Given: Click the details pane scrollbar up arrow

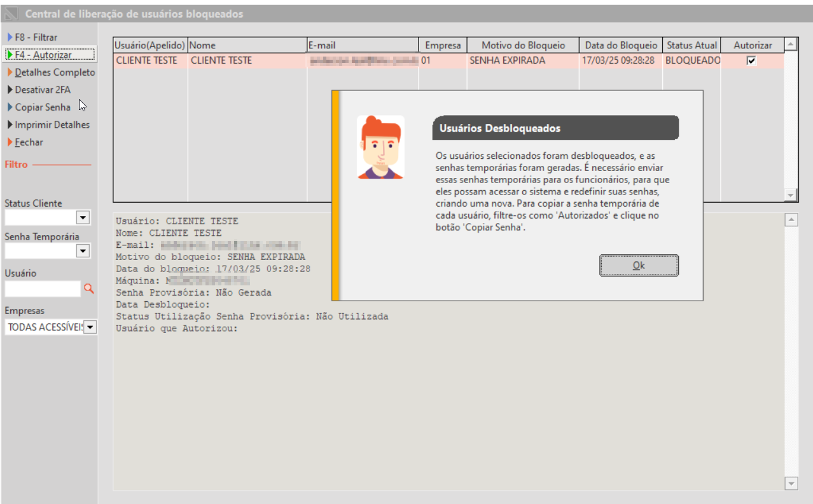Looking at the screenshot, I should 791,220.
